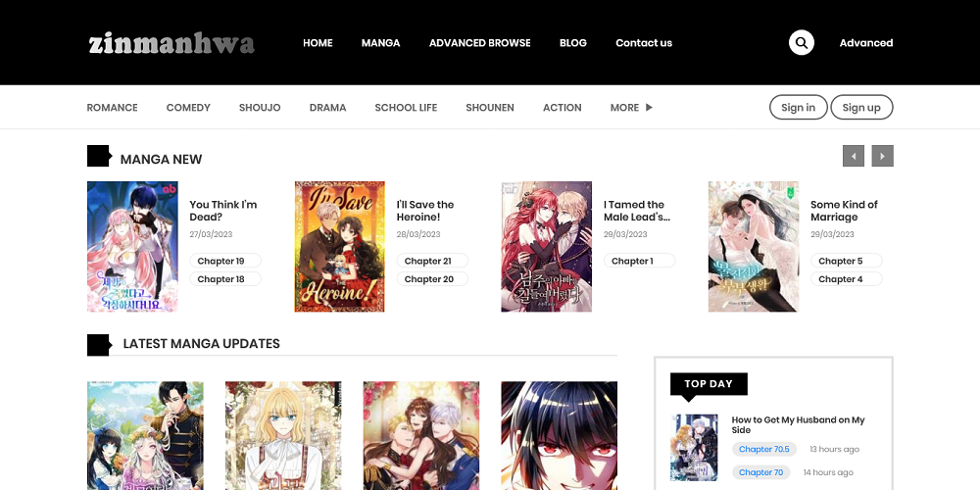Open Chapter 19 of You Think I'm Dead?
980x490 pixels.
pyautogui.click(x=225, y=261)
